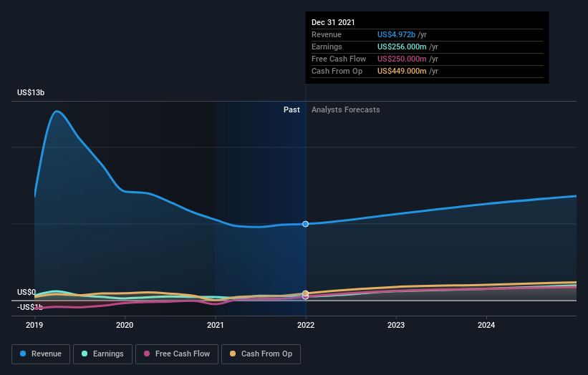Click the Dec 31 2021 tooltip date
Screen dimensions: 588x375
coord(333,22)
